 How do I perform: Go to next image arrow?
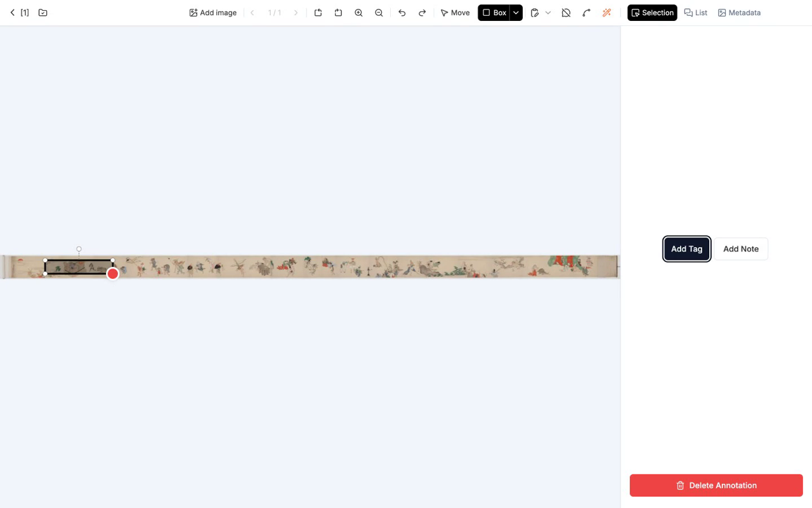[296, 13]
